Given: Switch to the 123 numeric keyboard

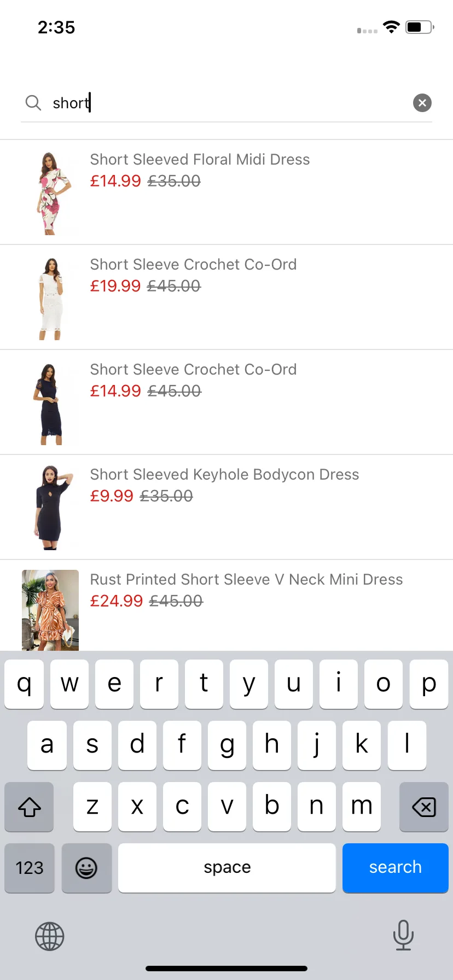Looking at the screenshot, I should tap(30, 868).
